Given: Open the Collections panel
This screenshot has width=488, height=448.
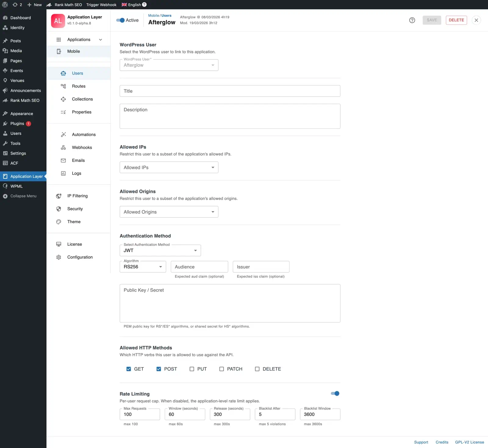Looking at the screenshot, I should [x=82, y=99].
